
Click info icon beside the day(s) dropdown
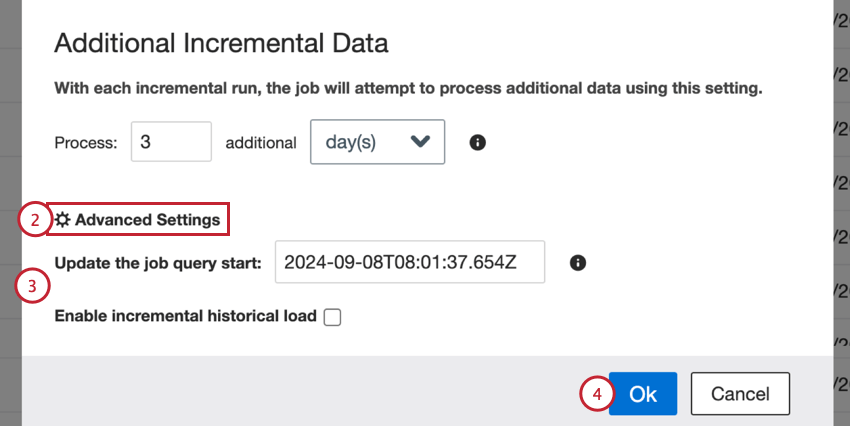(478, 142)
